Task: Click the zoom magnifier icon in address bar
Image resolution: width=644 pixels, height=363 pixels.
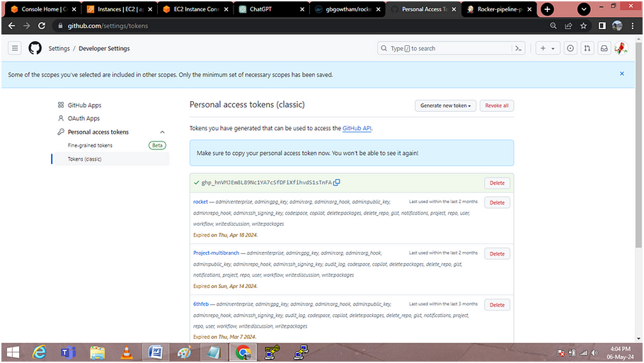Action: coord(553,26)
